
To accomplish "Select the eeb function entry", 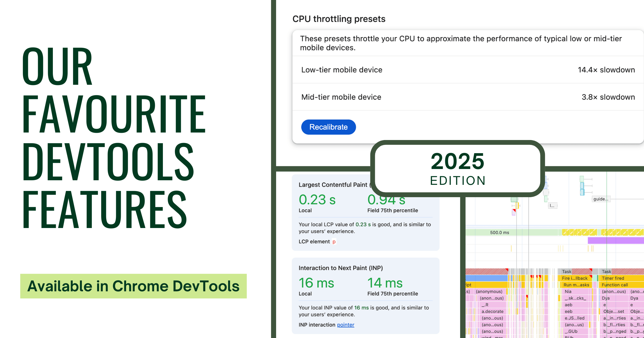I will click(x=575, y=311).
